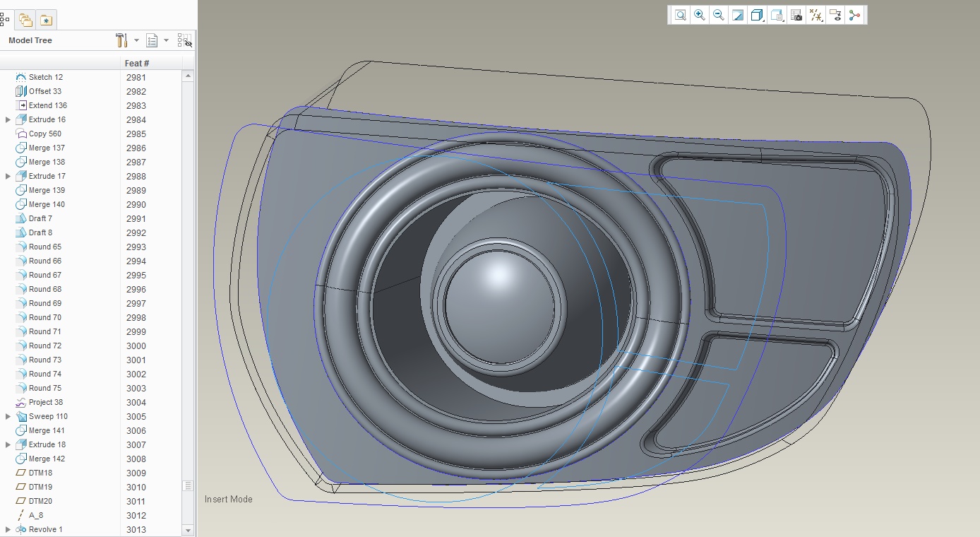The image size is (980, 537).
Task: Click the Refit view icon
Action: (x=680, y=15)
